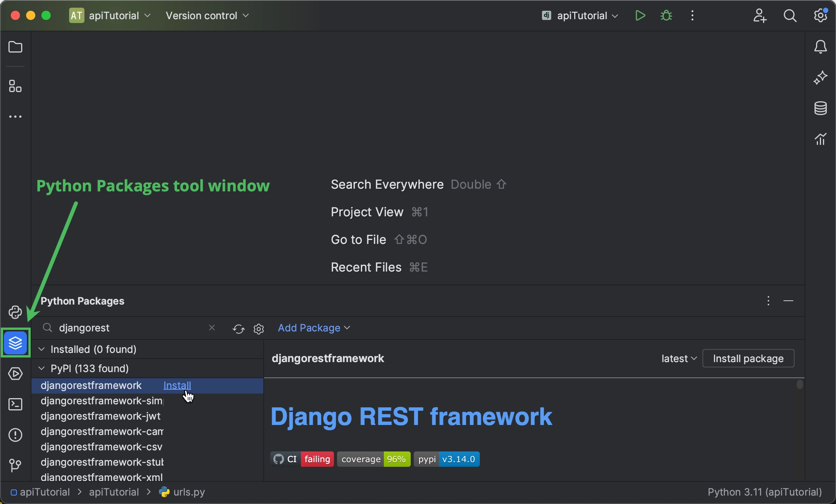Click the Search Everywhere magnifier icon

pos(790,15)
